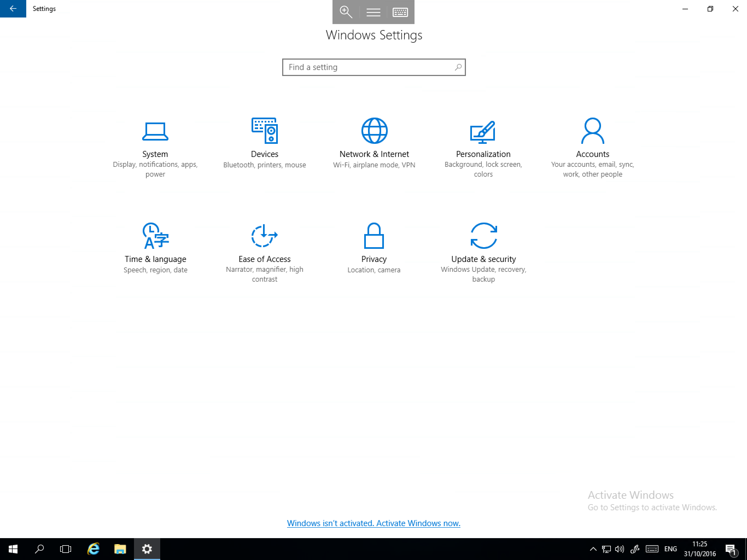
Task: Open the touch keyboard tray icon
Action: pos(652,549)
